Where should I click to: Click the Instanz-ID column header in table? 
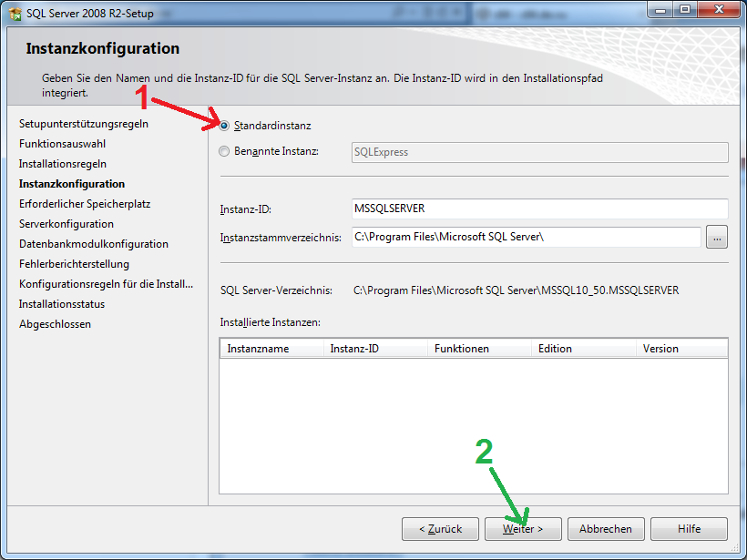(374, 349)
